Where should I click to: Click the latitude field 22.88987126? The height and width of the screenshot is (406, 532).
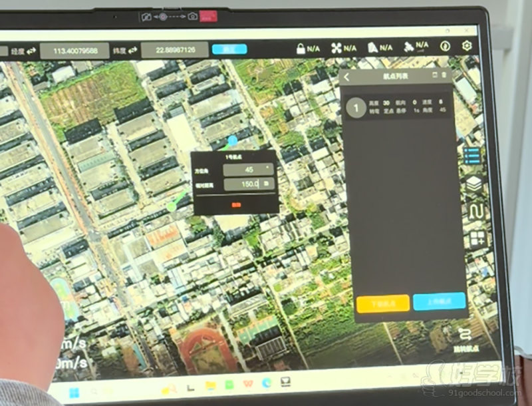[175, 50]
